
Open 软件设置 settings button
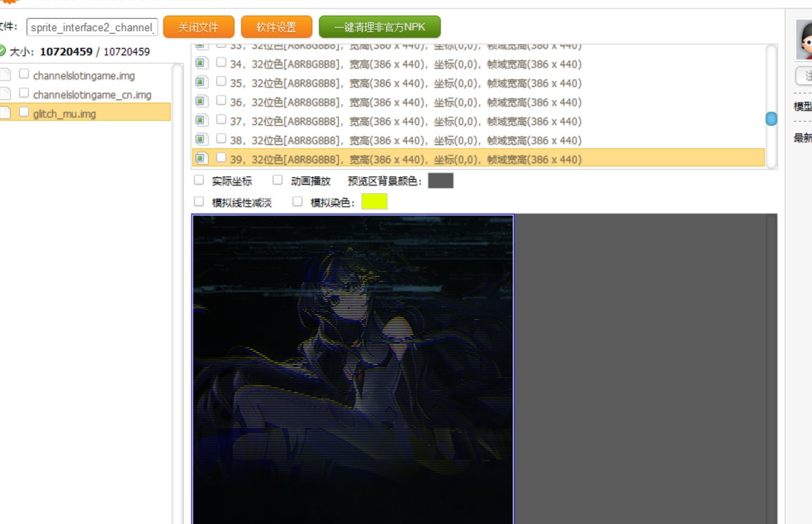276,27
